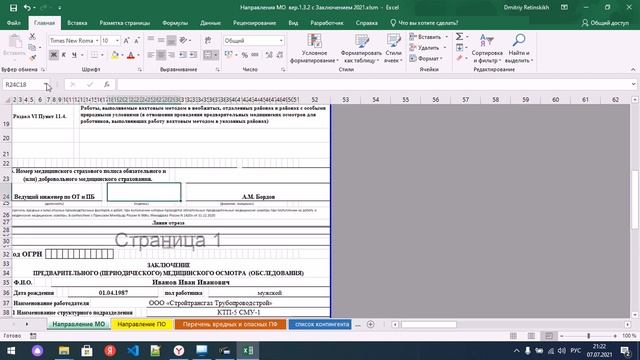Align text to the right
This screenshot has height=360, width=640.
tap(171, 55)
